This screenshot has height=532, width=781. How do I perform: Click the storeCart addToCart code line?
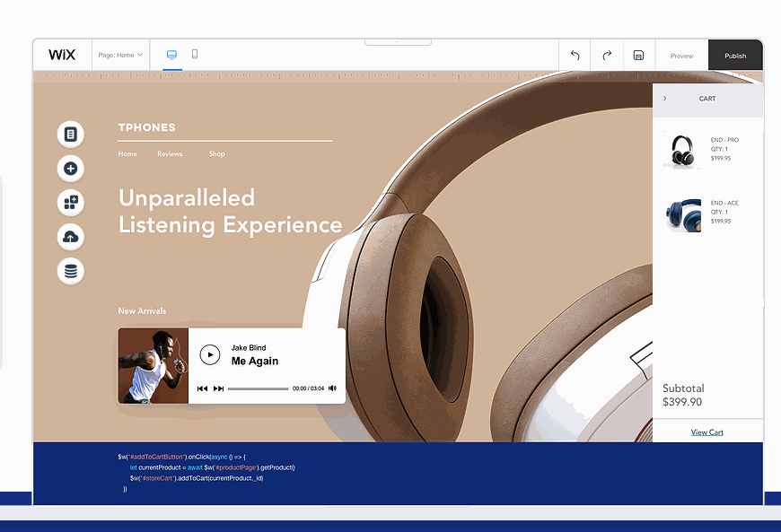[197, 478]
